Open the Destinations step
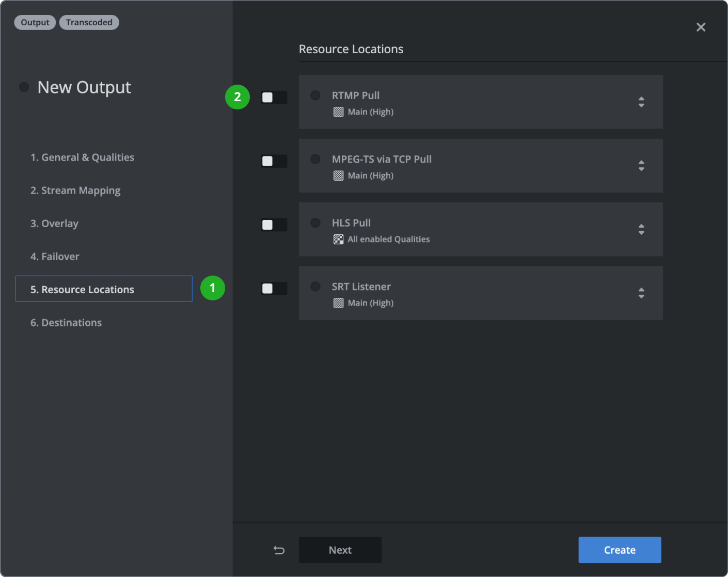Screen dimensions: 728x577 click(66, 323)
